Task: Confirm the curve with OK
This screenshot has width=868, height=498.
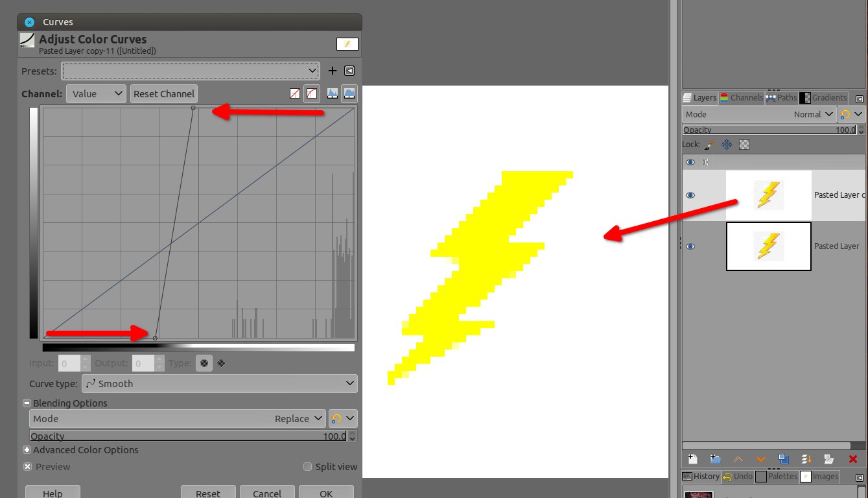Action: click(x=326, y=492)
